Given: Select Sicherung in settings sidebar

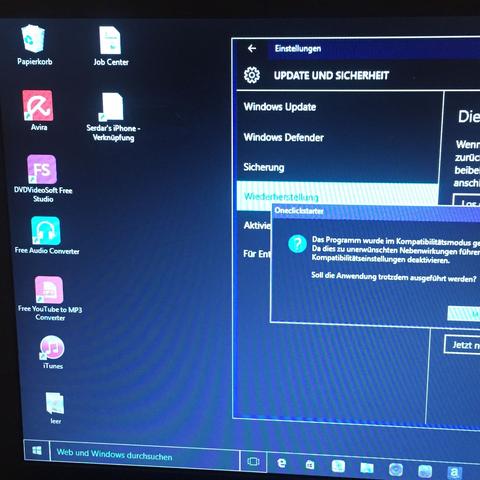Looking at the screenshot, I should (338, 167).
